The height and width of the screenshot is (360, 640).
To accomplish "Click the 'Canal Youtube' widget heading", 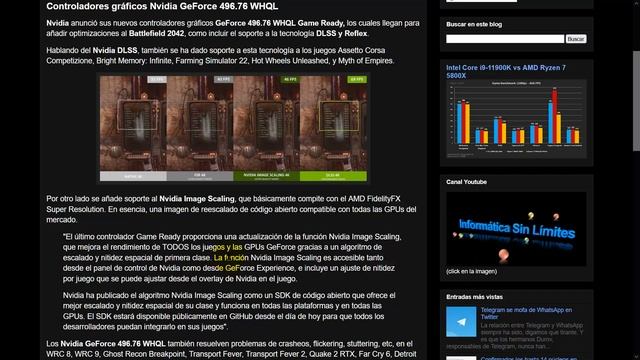I will coord(466,182).
